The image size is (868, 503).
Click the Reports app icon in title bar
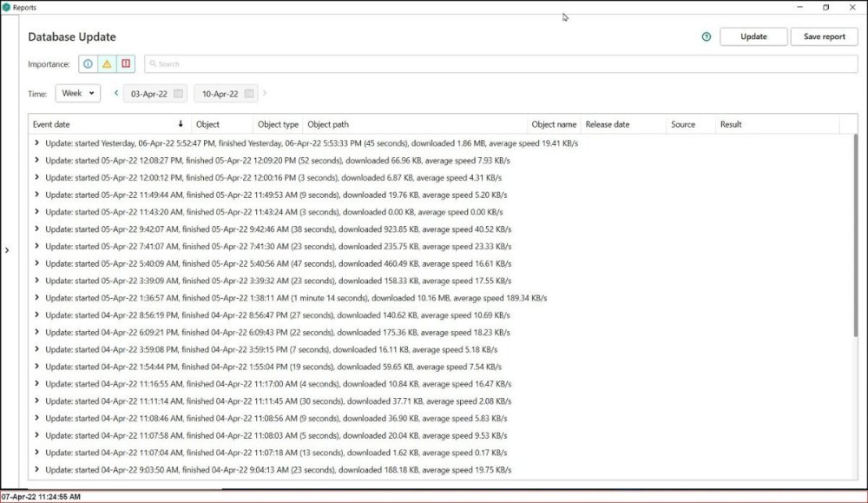tap(6, 7)
